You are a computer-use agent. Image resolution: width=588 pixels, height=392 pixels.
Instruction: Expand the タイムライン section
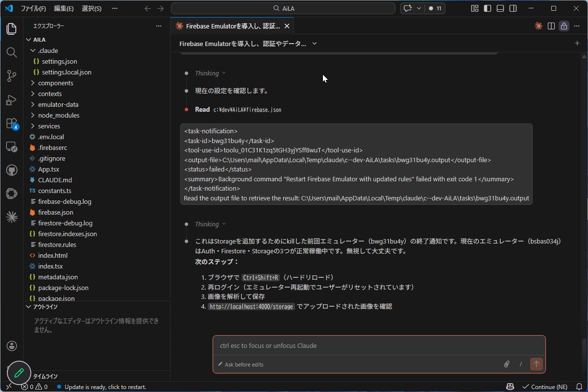coord(97,376)
